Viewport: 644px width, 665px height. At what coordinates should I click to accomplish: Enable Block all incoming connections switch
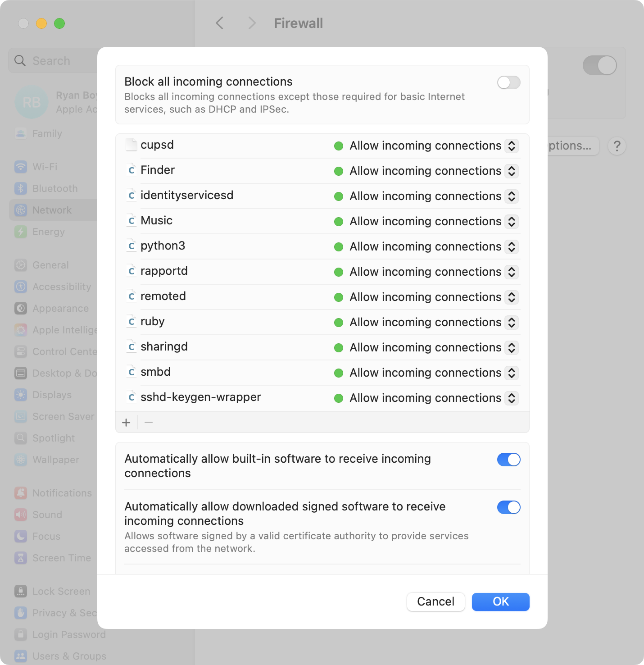click(x=508, y=82)
